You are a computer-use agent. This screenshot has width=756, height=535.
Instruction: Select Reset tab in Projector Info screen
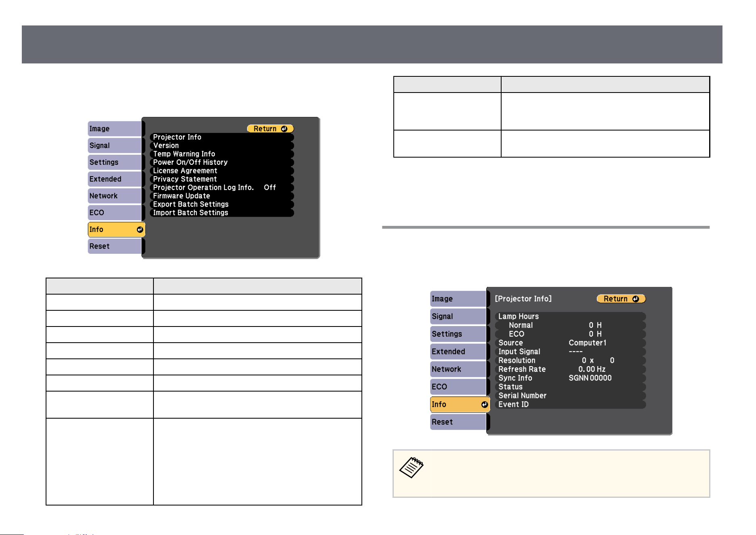pos(458,422)
